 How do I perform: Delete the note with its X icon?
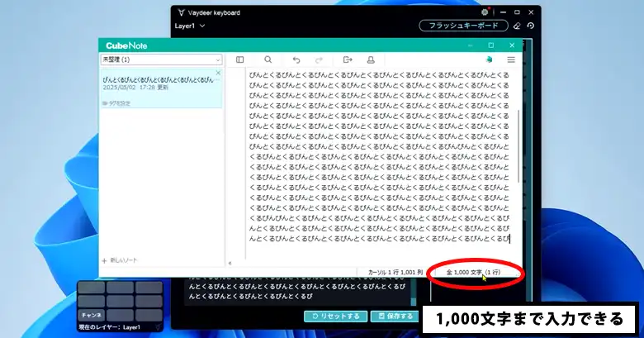(218, 73)
